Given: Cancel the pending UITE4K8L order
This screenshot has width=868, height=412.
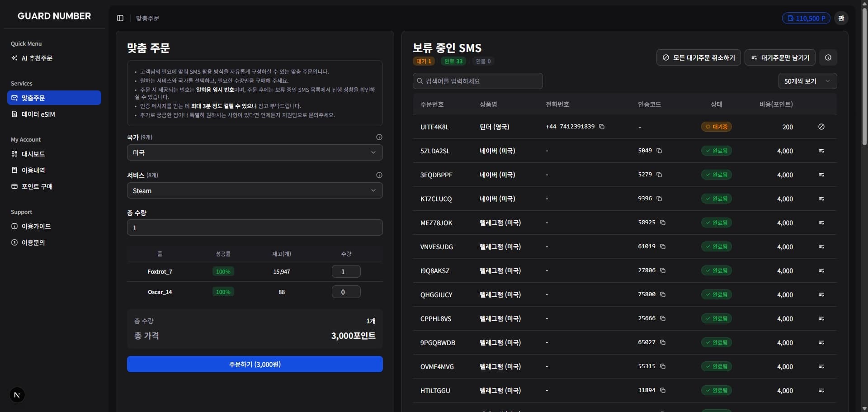Looking at the screenshot, I should 821,127.
